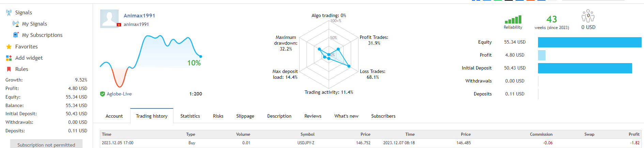
Task: Click the Add widget icon
Action: (9, 58)
